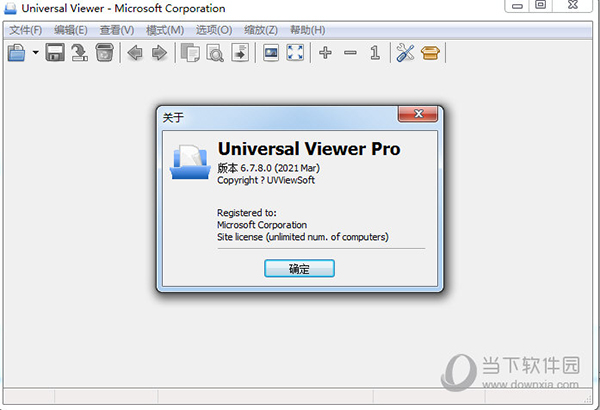Image resolution: width=600 pixels, height=410 pixels.
Task: Click the 确定 button in About dialog
Action: pos(299,268)
